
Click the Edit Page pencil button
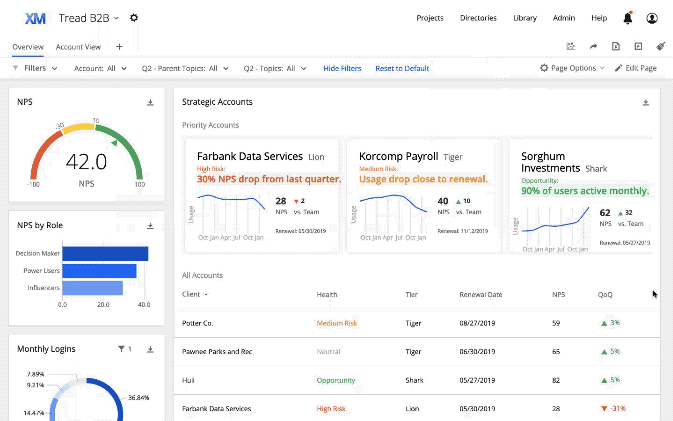click(636, 68)
